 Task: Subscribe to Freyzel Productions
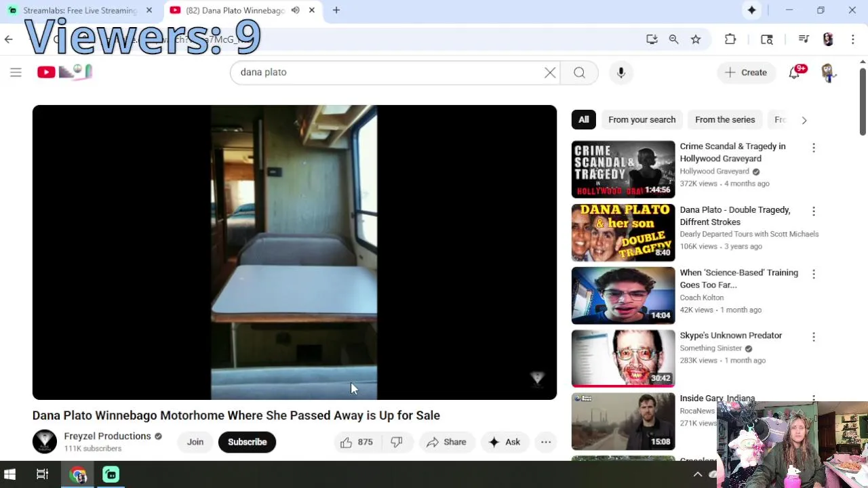point(247,442)
